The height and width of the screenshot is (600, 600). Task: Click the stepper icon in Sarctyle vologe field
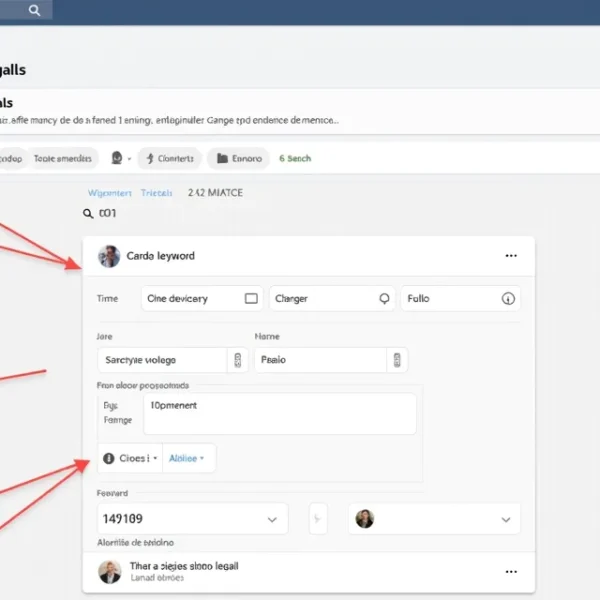point(238,360)
